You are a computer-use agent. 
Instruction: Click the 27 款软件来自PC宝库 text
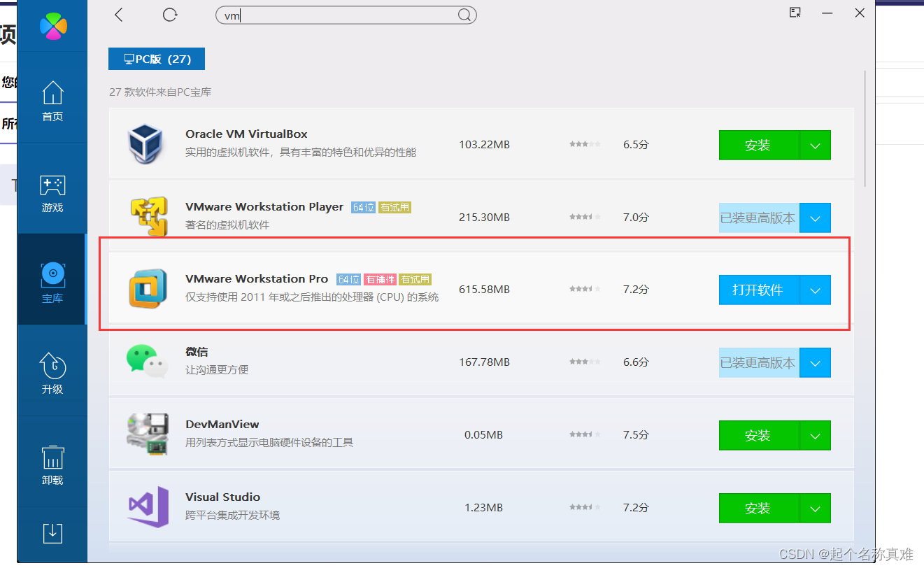160,92
